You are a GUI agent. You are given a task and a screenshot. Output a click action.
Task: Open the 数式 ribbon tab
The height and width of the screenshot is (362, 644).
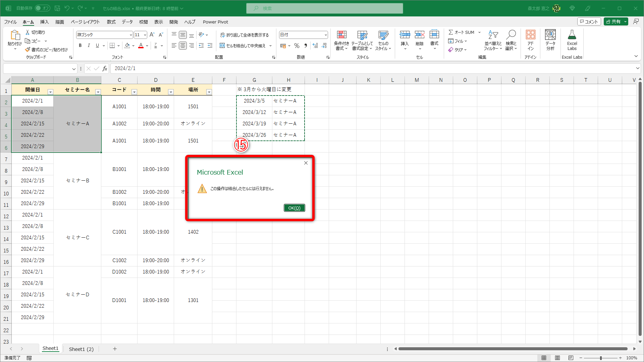(x=111, y=22)
